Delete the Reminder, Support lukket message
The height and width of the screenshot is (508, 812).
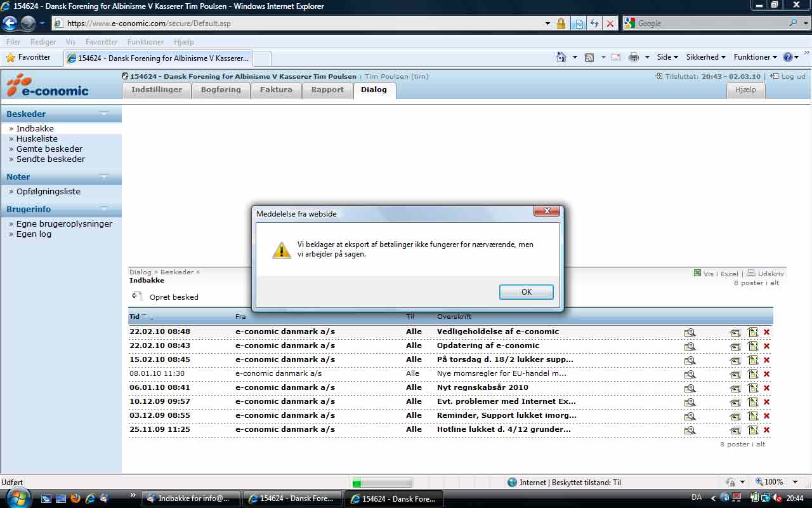click(x=766, y=416)
